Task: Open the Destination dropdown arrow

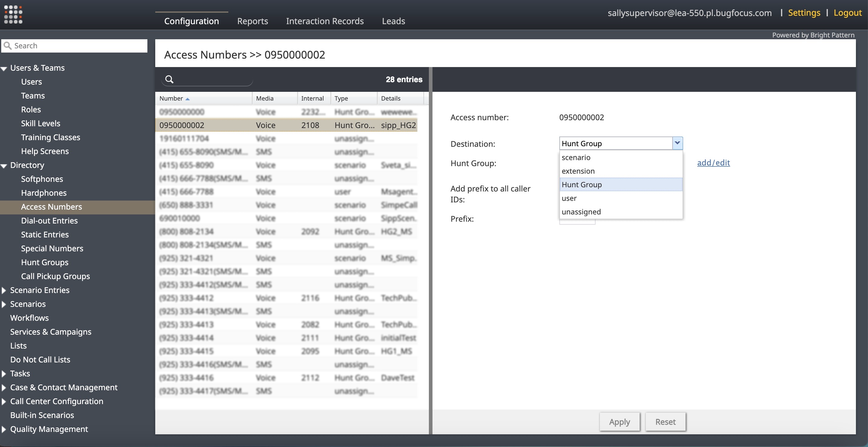Action: coord(677,143)
